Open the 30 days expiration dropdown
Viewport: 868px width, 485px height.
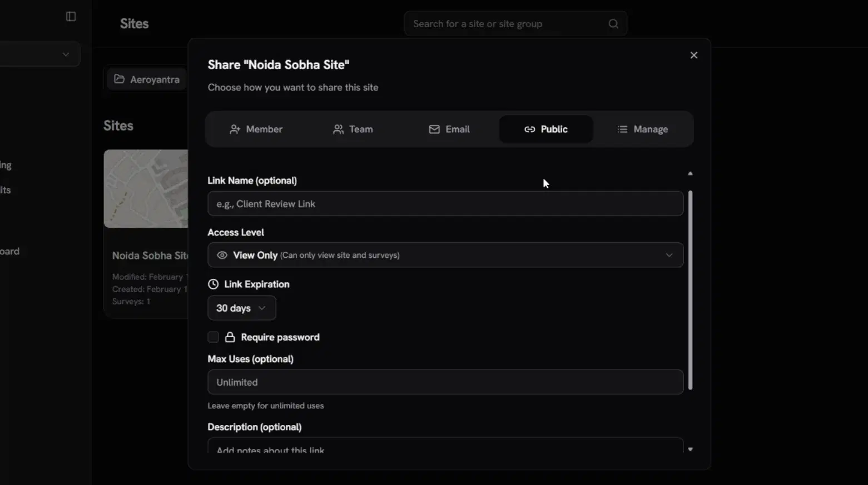point(241,308)
